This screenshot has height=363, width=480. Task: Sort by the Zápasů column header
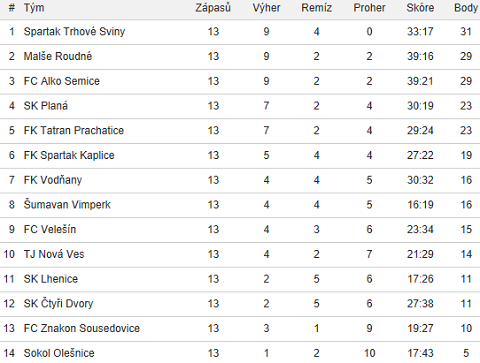213,8
